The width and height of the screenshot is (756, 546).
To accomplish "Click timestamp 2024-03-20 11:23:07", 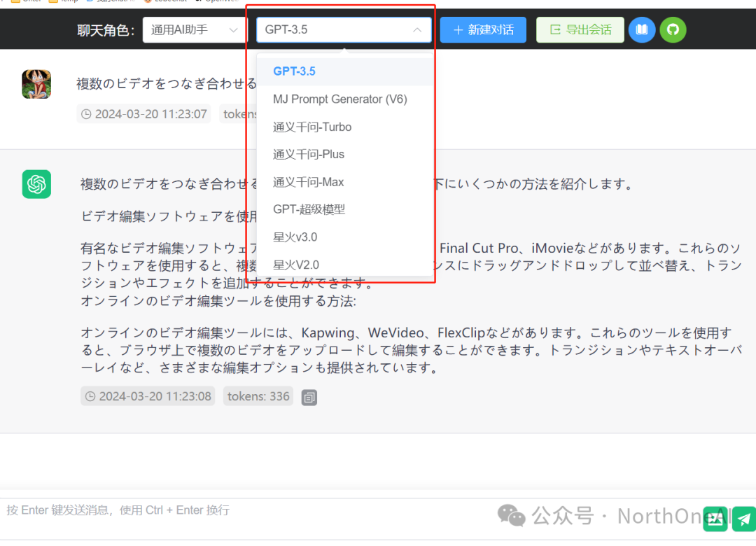I will (x=143, y=114).
